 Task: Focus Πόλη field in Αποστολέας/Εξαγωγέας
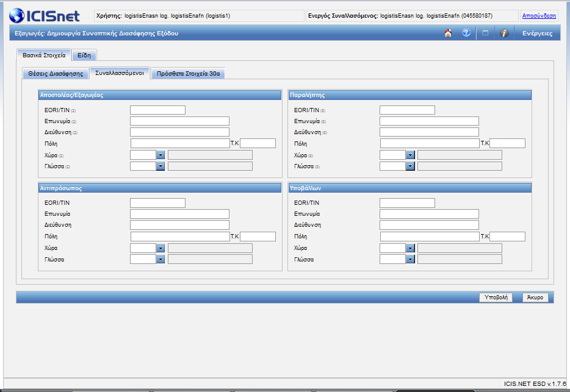(180, 143)
